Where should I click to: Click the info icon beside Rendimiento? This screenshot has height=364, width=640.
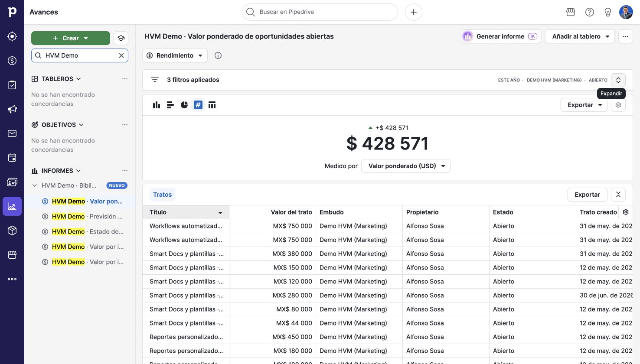point(218,55)
